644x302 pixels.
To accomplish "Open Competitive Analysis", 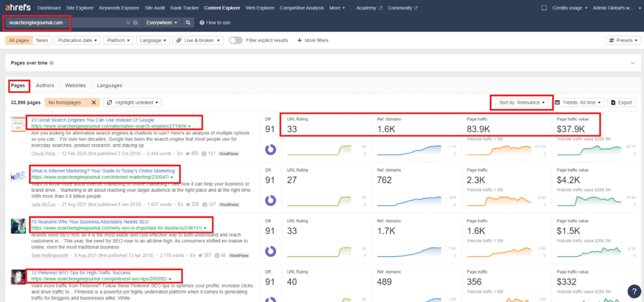I will pos(302,8).
